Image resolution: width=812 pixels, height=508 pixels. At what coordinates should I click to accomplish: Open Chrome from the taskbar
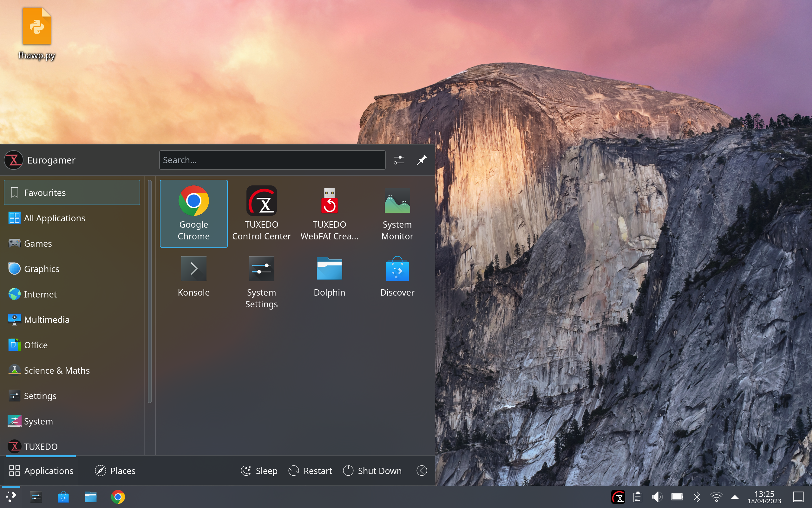point(118,497)
